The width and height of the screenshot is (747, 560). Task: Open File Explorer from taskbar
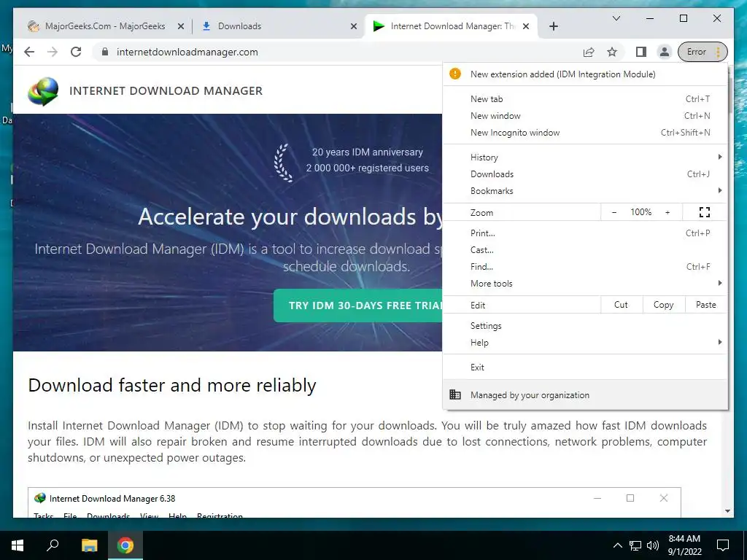[x=89, y=545]
